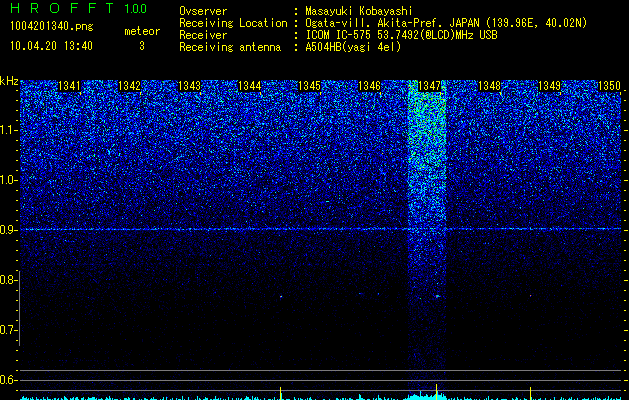Viewport: 629px width, 400px height.
Task: Click the Receiver value ICOM IC-575
Action: coord(339,35)
